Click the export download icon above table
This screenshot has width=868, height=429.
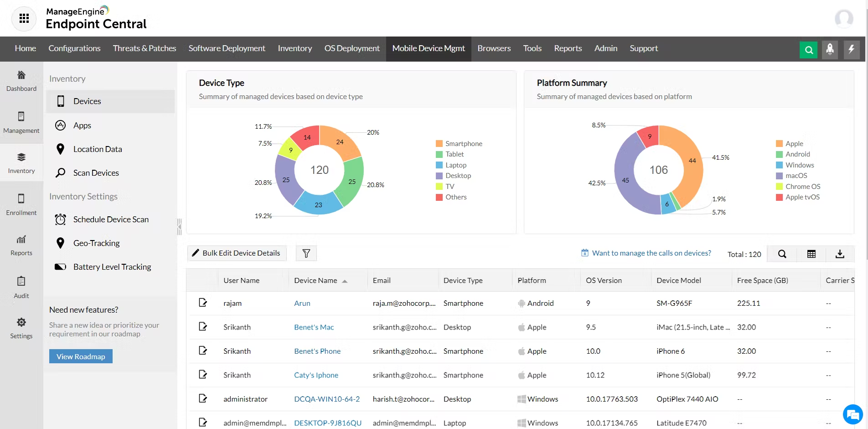coord(840,254)
